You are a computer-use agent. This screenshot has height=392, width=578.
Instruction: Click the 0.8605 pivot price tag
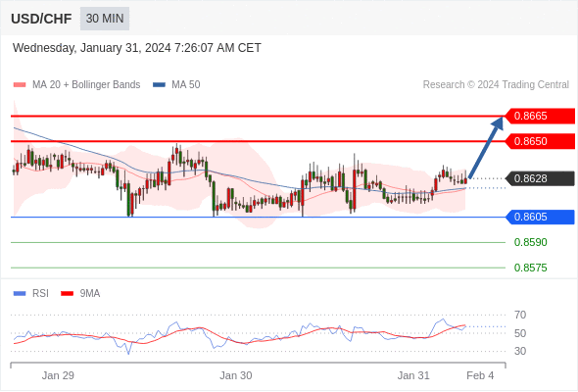[540, 218]
